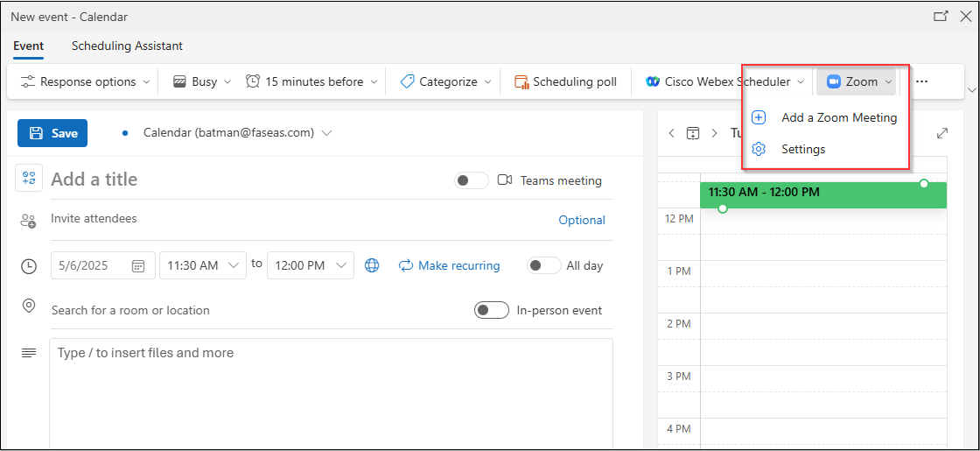Open the 12:00 PM end time dropdown

click(x=311, y=265)
